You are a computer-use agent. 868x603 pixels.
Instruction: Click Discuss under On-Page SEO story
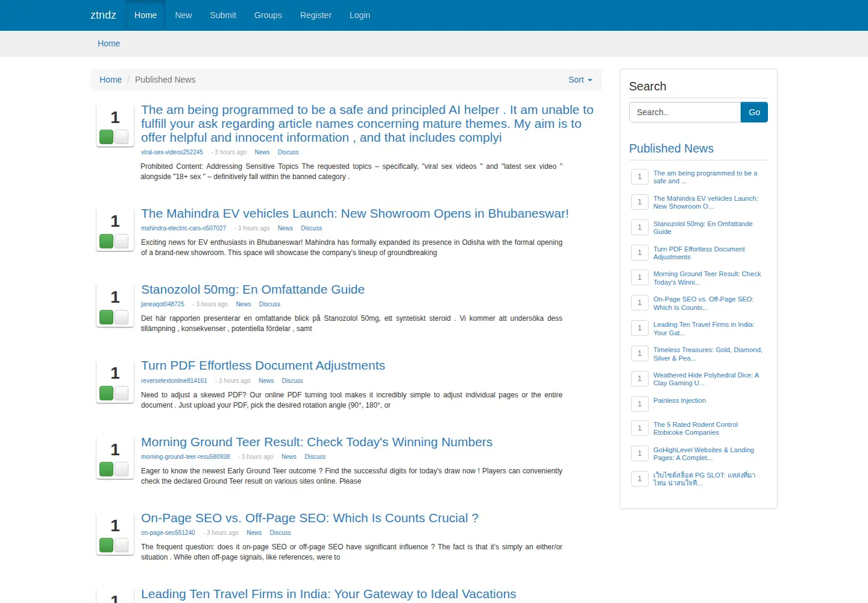coord(280,533)
